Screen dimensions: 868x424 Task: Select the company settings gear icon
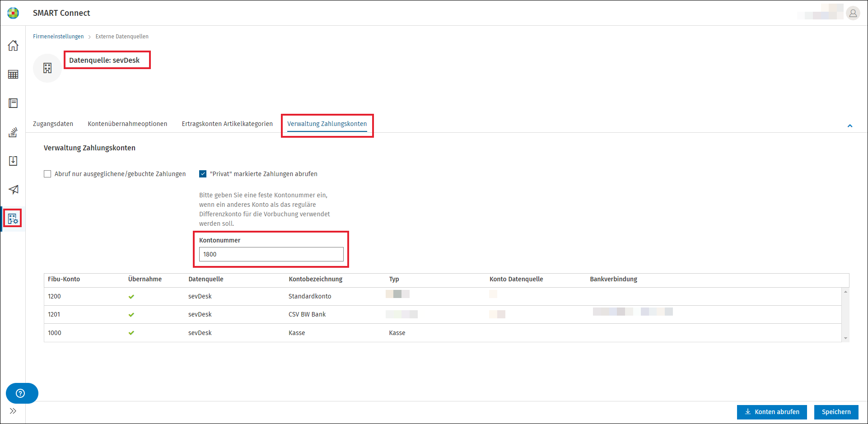tap(13, 219)
